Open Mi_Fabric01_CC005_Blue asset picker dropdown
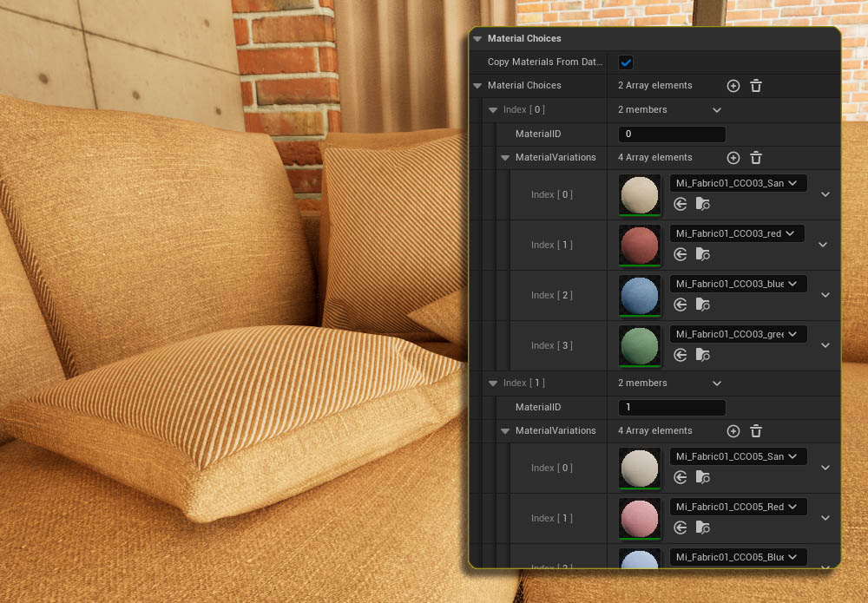Viewport: 868px width, 603px height. [738, 557]
